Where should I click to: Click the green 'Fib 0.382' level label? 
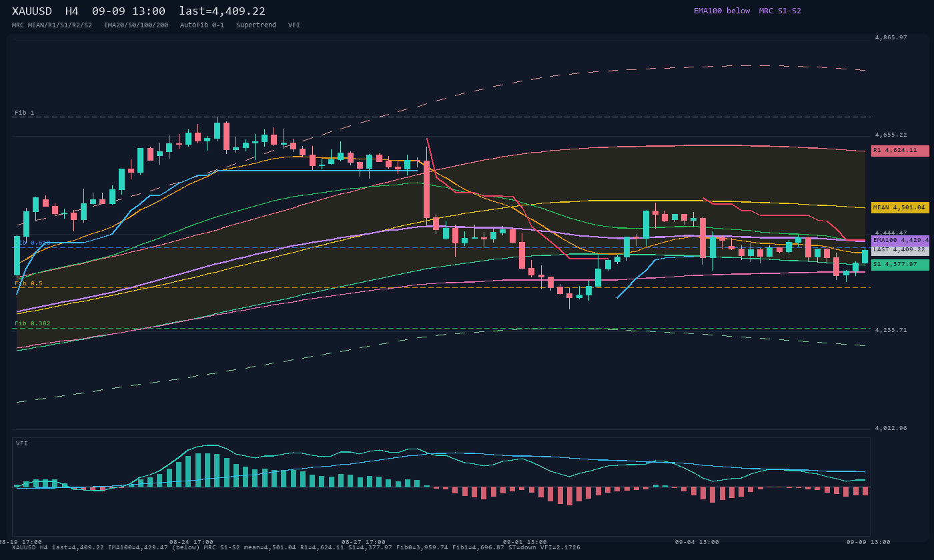click(x=33, y=323)
